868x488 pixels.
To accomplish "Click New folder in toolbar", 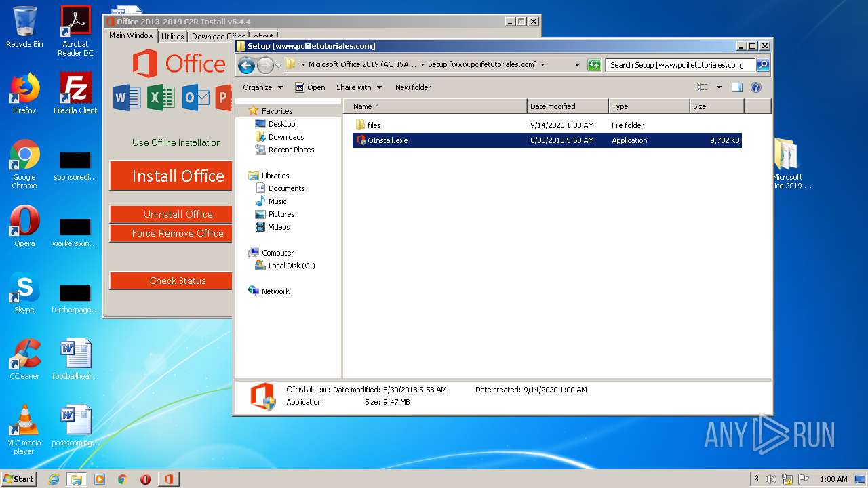I will [x=413, y=87].
